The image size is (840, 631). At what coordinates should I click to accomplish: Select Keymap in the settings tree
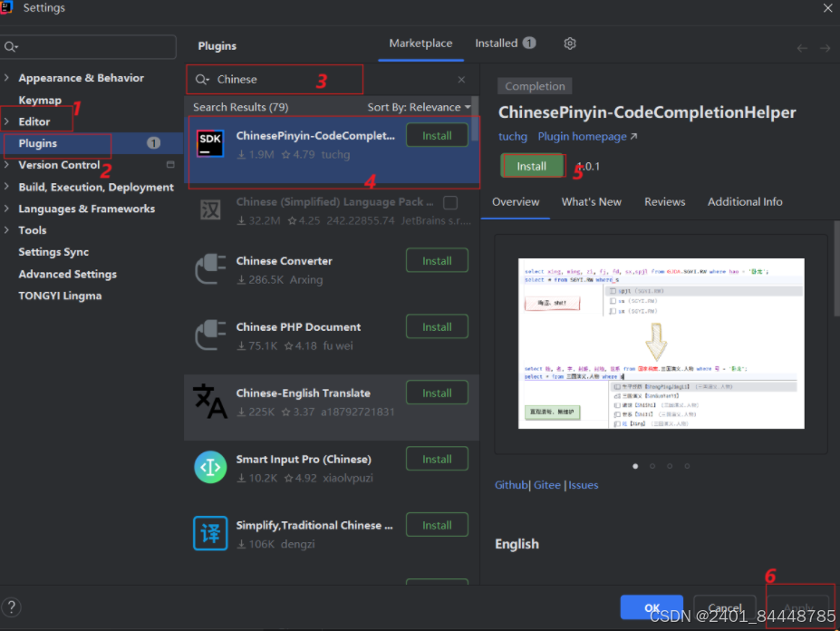coord(40,101)
